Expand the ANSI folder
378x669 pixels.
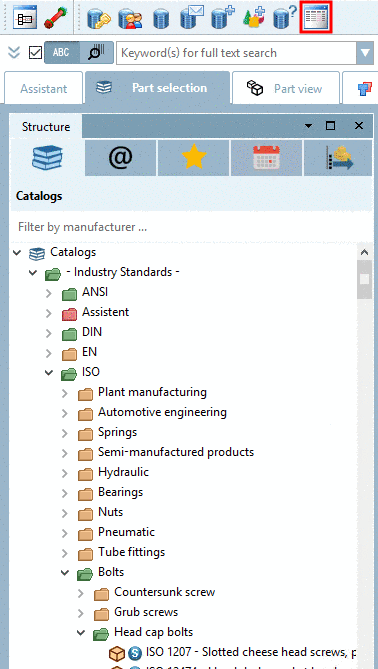pyautogui.click(x=49, y=293)
